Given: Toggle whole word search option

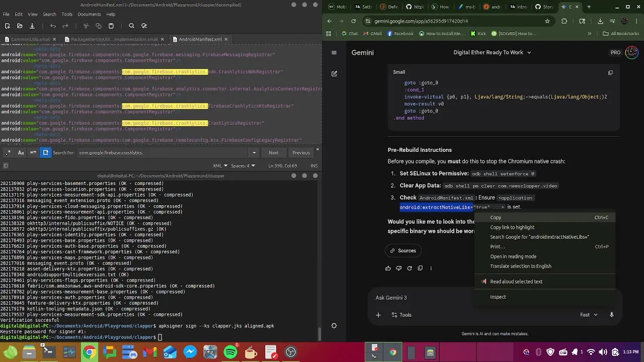Looking at the screenshot, I should pos(33,152).
